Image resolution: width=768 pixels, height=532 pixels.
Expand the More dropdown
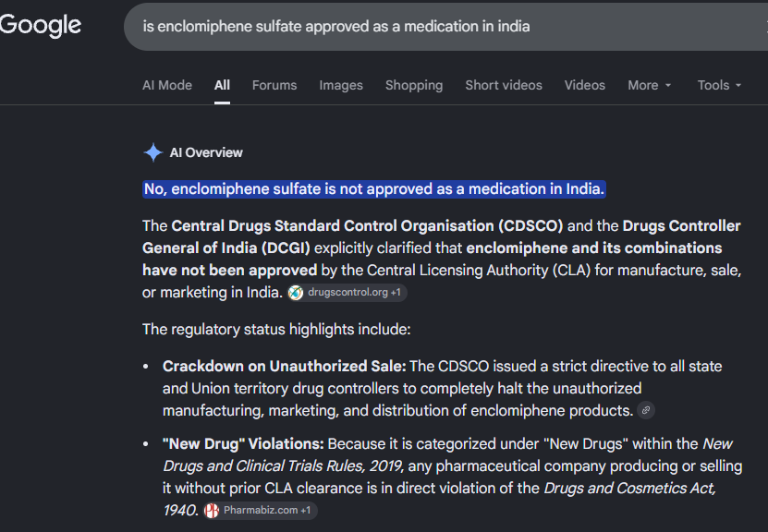(x=650, y=85)
